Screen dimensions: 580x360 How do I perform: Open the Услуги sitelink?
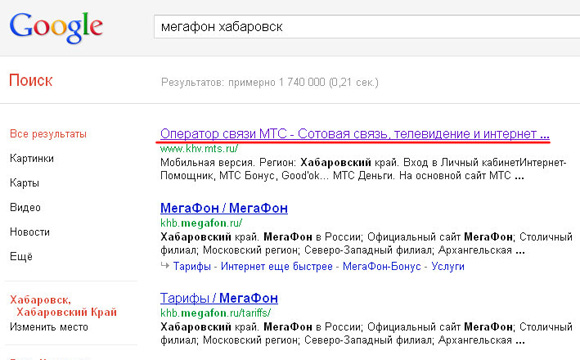pyautogui.click(x=448, y=266)
